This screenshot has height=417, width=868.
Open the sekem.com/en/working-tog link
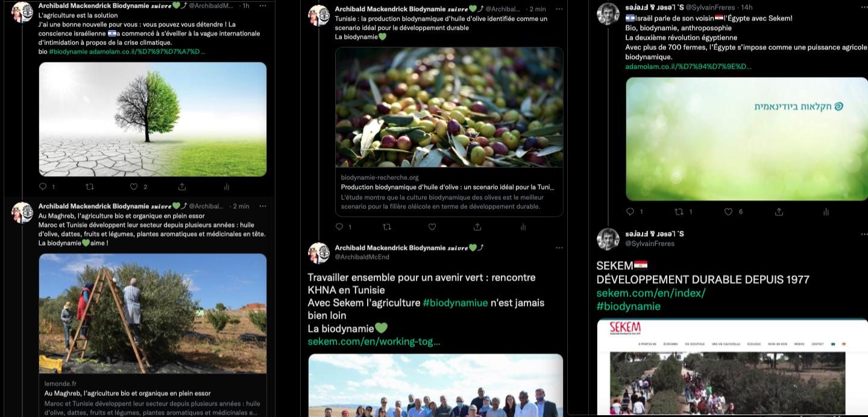coord(374,342)
